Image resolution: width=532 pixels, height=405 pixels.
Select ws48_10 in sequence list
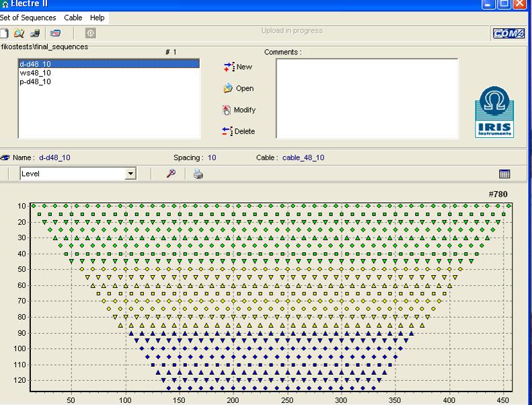point(109,73)
